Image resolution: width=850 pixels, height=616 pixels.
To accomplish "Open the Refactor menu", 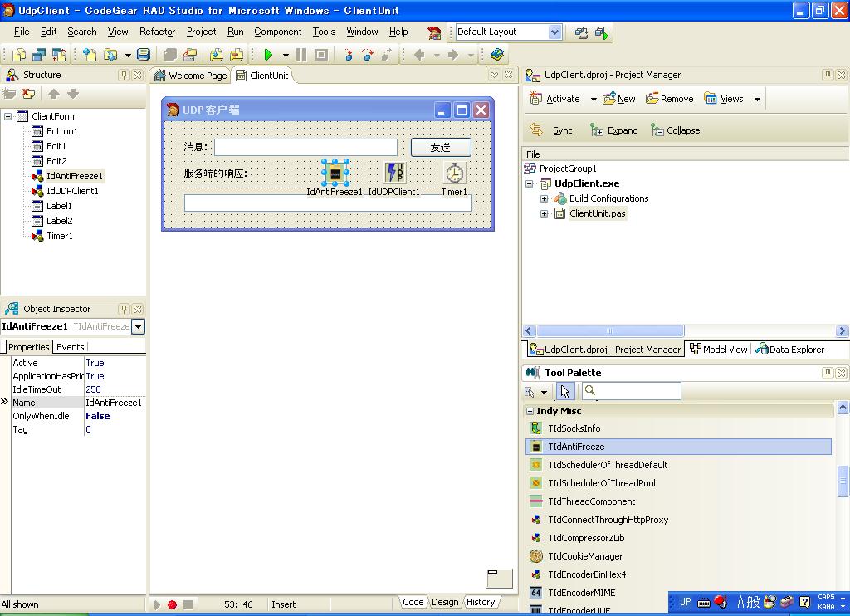I will (157, 32).
